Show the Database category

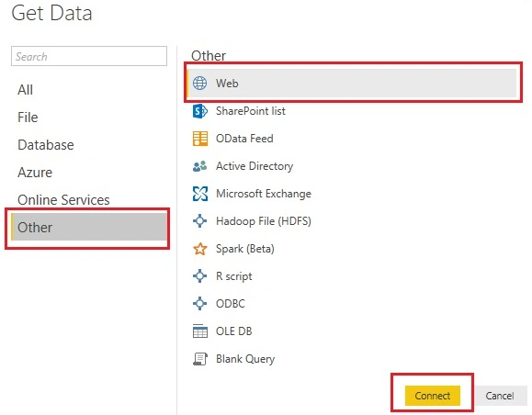(45, 145)
